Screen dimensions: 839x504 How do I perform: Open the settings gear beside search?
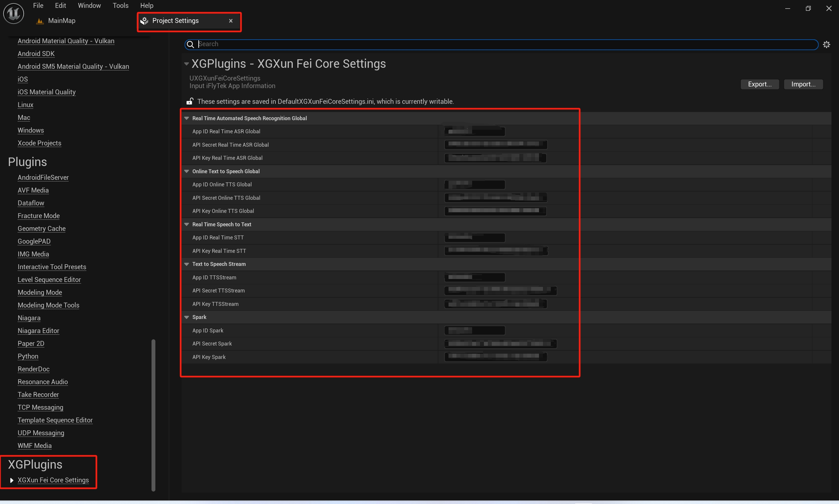click(x=827, y=45)
